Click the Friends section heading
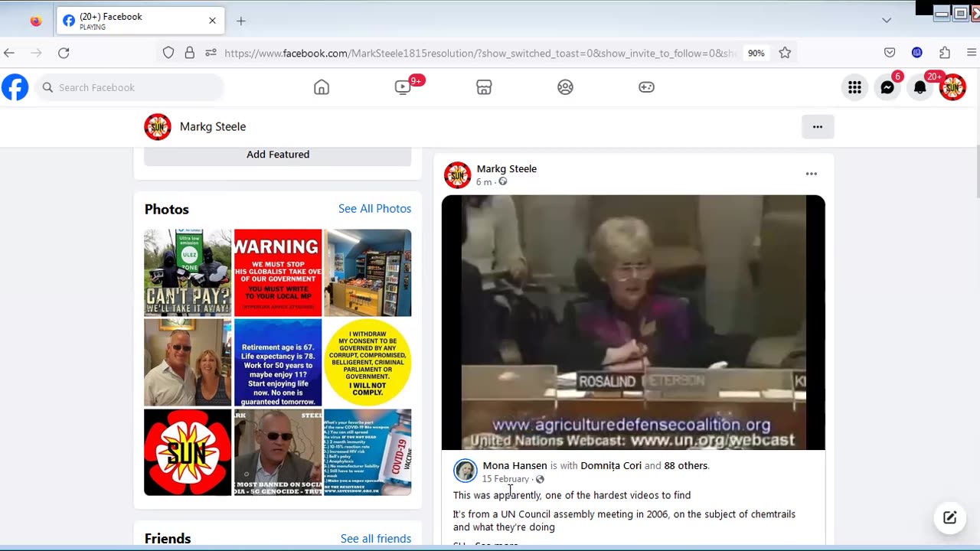Viewport: 980px width, 551px height. (168, 539)
